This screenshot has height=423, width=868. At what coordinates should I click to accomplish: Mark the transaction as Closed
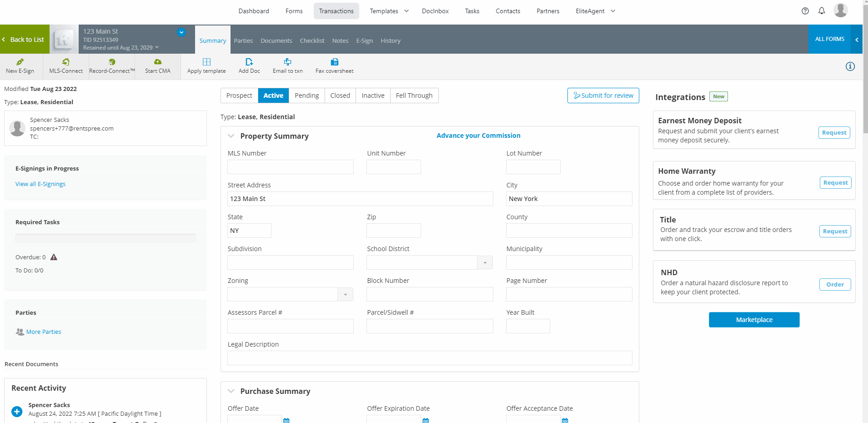(x=340, y=96)
